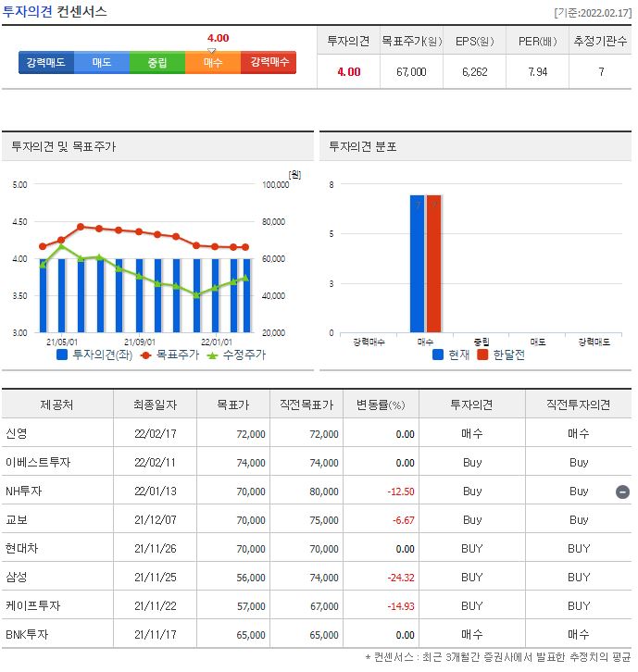
Task: Click the 목표주가 legend red marker
Action: tap(145, 355)
